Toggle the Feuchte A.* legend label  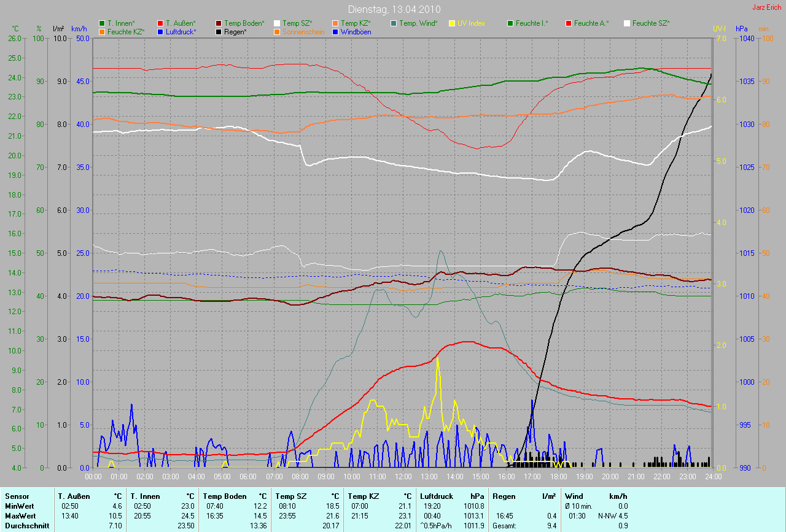pos(592,23)
